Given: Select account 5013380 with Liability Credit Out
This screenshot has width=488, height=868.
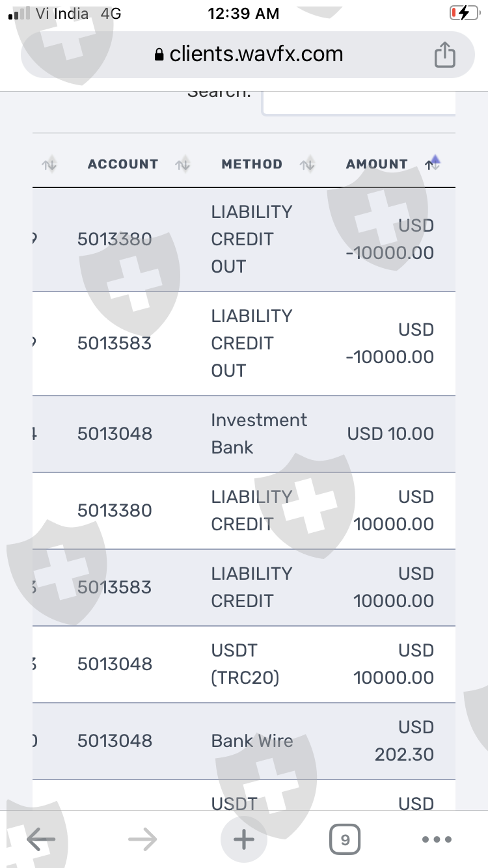Looking at the screenshot, I should click(115, 239).
